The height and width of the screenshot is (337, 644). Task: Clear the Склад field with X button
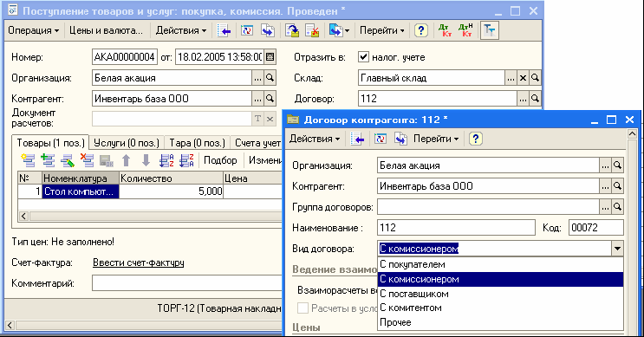tap(523, 78)
